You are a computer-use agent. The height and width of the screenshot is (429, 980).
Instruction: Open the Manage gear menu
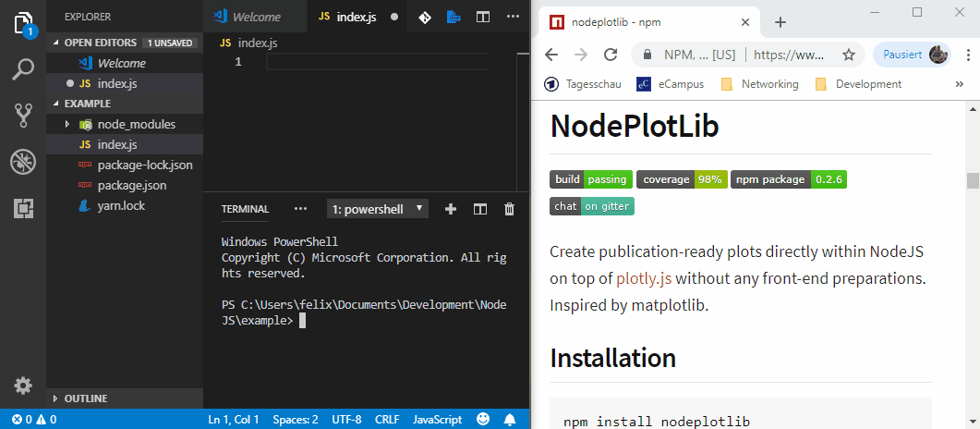point(23,386)
